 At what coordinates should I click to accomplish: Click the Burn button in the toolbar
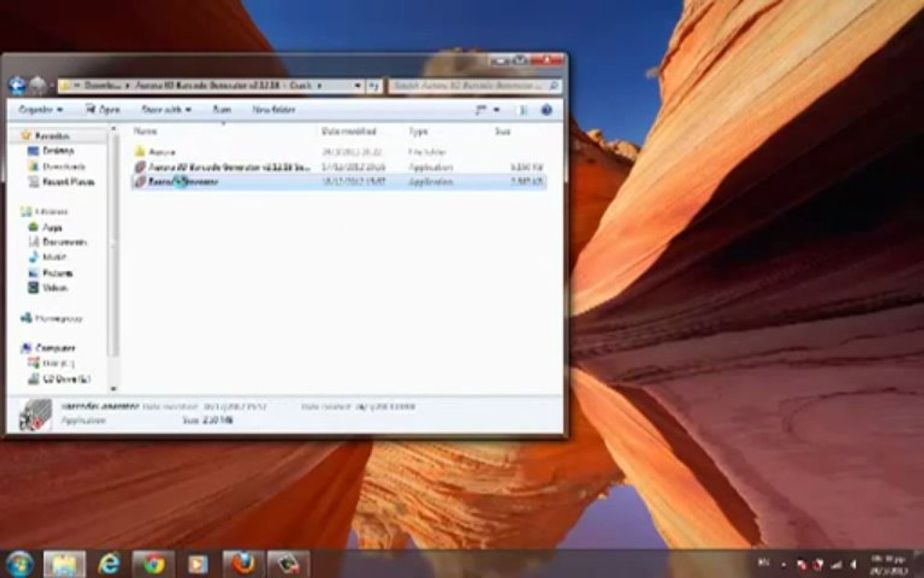tap(222, 110)
